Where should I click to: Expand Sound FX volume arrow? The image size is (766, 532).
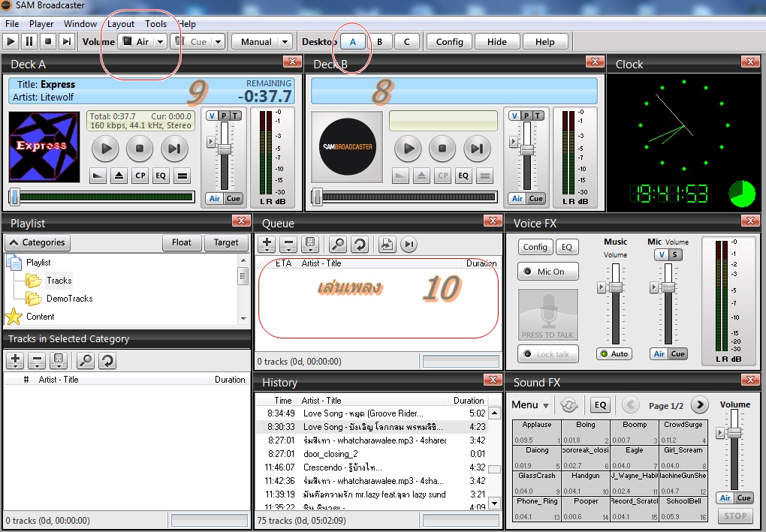click(x=720, y=433)
